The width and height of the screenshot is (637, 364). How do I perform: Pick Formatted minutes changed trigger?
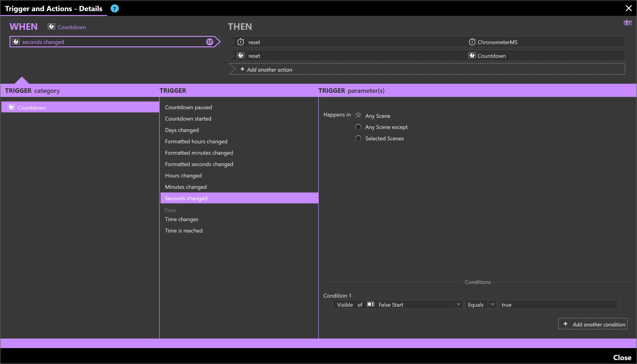[x=239, y=153]
